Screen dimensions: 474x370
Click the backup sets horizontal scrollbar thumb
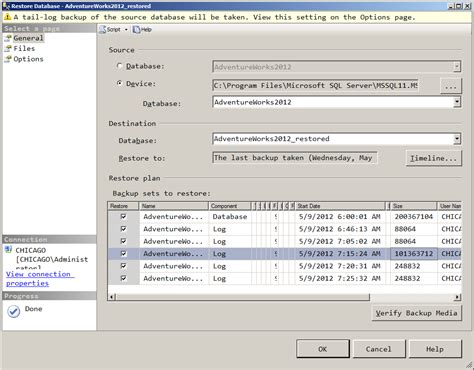pos(243,297)
